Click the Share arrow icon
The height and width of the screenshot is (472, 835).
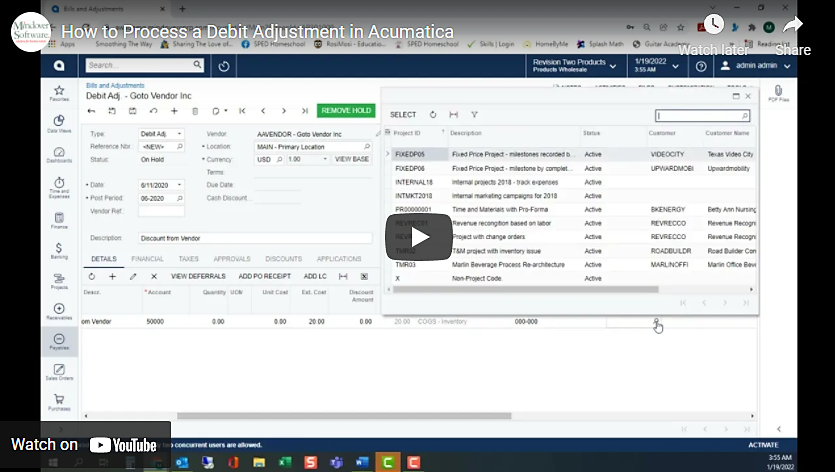pos(792,25)
